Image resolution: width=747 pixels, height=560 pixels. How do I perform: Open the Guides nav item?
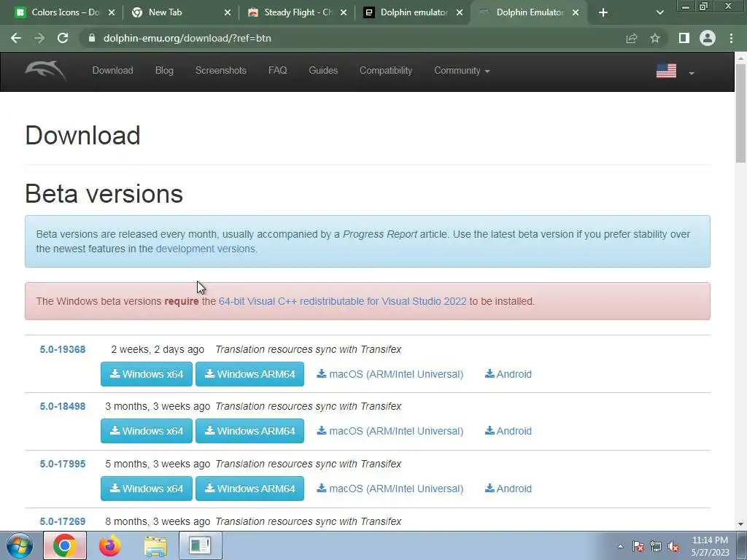point(323,71)
